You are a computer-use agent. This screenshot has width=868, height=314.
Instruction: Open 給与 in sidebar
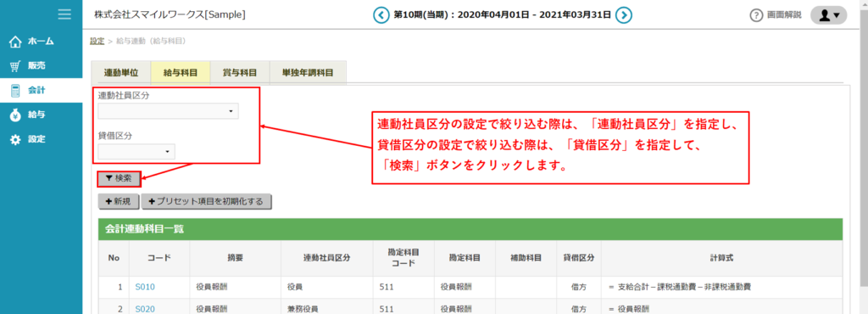tap(41, 115)
